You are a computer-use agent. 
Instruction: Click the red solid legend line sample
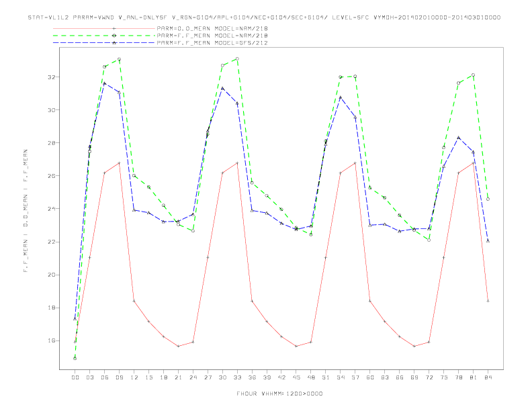[104, 28]
